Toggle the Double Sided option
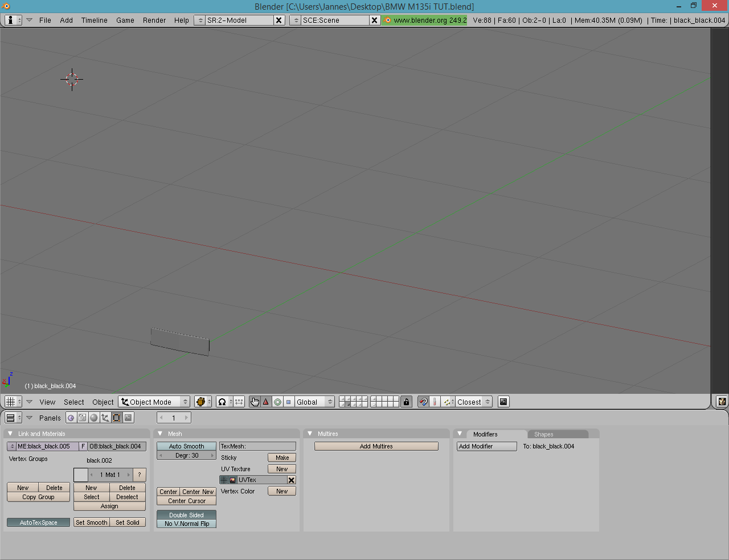 point(186,515)
